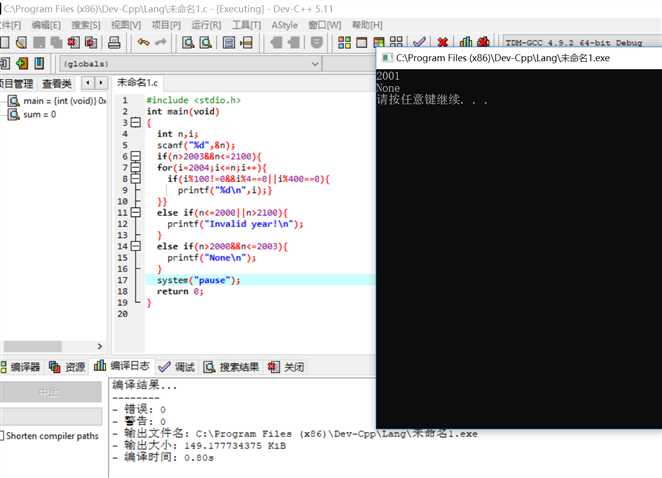Collapse the code fold at line 6
Image resolution: width=662 pixels, height=478 pixels.
coord(136,156)
